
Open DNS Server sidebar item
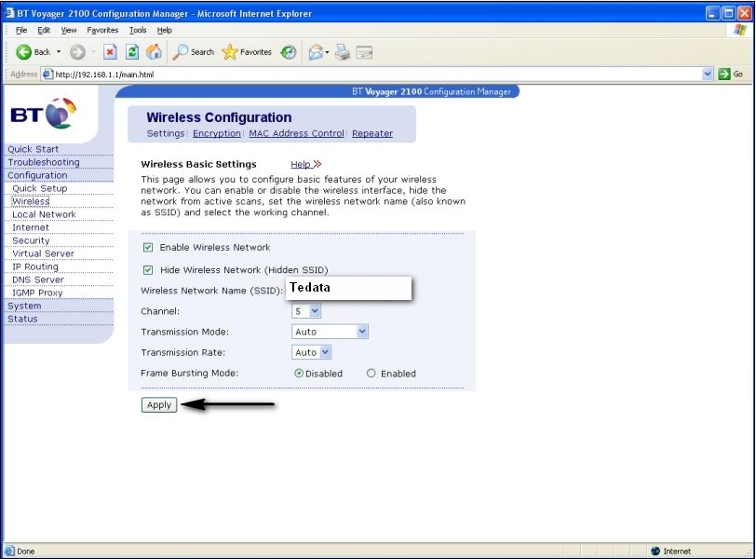pos(37,279)
